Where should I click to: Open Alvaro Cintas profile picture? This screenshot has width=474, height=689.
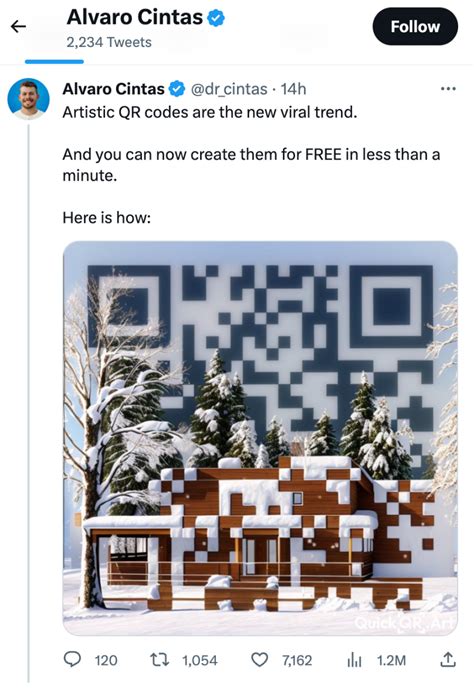[x=28, y=99]
